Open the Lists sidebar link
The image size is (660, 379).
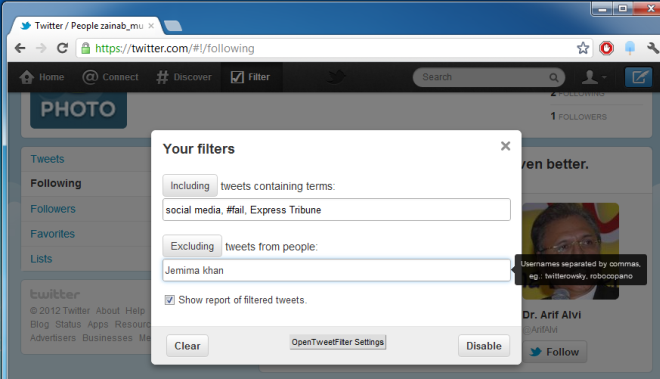coord(41,259)
